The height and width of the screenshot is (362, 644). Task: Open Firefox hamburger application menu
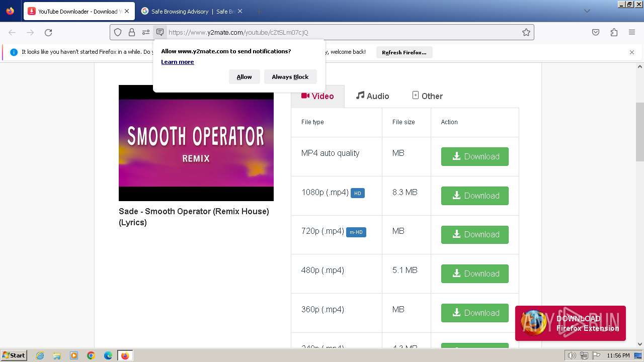[x=632, y=32]
